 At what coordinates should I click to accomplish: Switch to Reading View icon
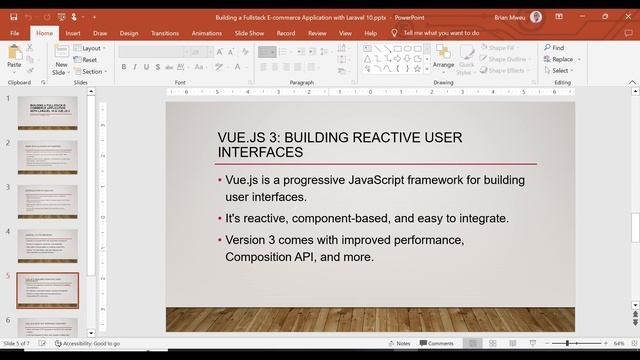[513, 343]
